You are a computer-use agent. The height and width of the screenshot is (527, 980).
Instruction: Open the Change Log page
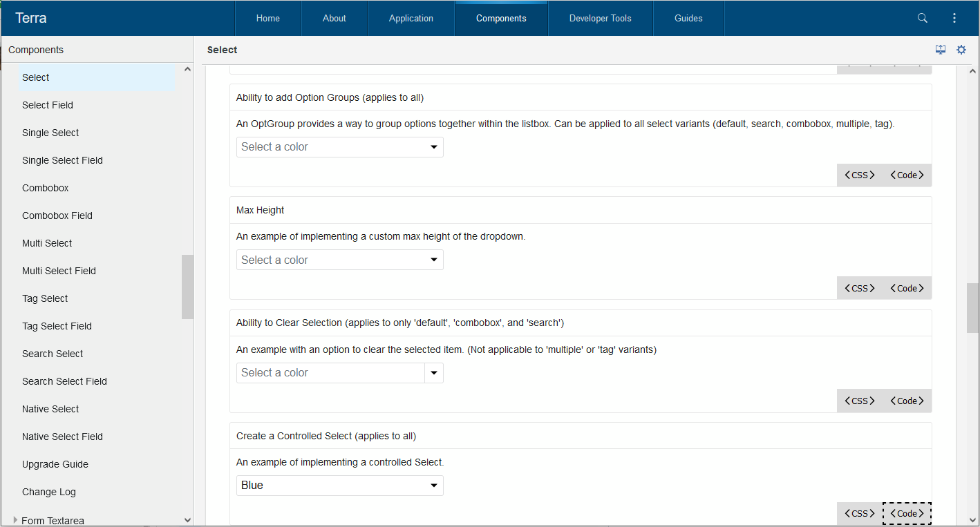[x=48, y=491]
